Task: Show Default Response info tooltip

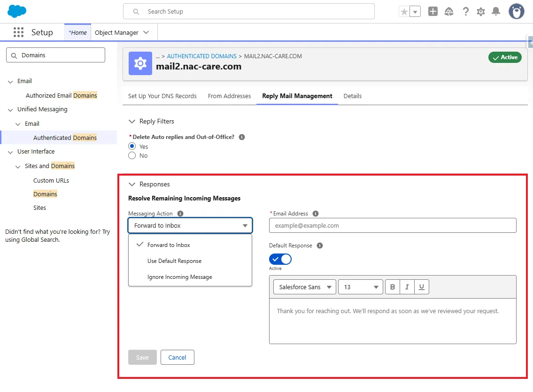Action: pos(319,246)
